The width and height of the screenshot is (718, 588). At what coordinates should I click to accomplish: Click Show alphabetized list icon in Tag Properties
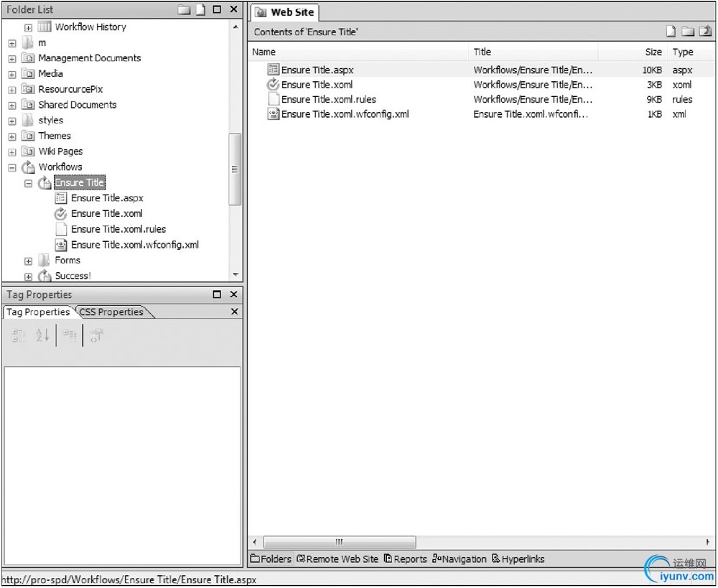(x=42, y=335)
